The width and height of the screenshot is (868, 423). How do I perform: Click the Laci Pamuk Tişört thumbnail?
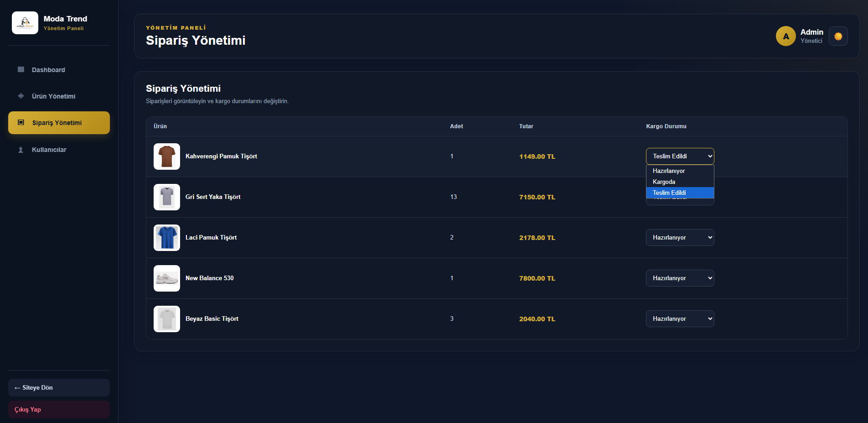click(x=167, y=238)
